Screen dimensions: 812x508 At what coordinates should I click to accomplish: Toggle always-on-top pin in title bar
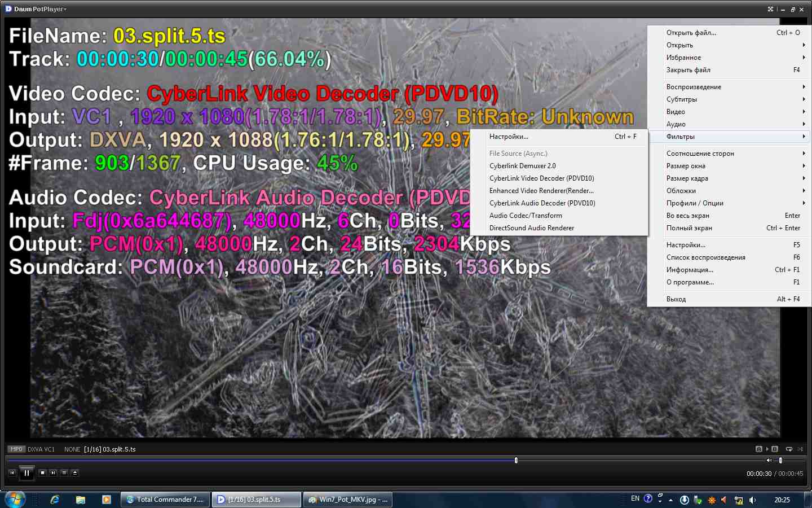pos(770,9)
